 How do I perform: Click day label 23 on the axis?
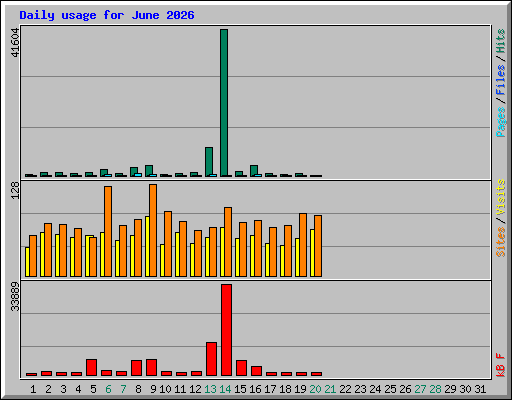360,389
